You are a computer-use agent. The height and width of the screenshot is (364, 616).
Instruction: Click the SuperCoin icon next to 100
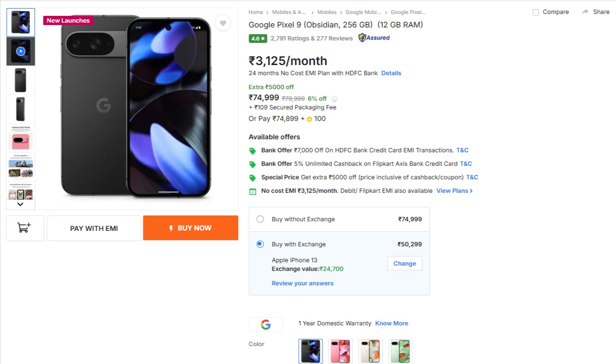click(x=309, y=119)
